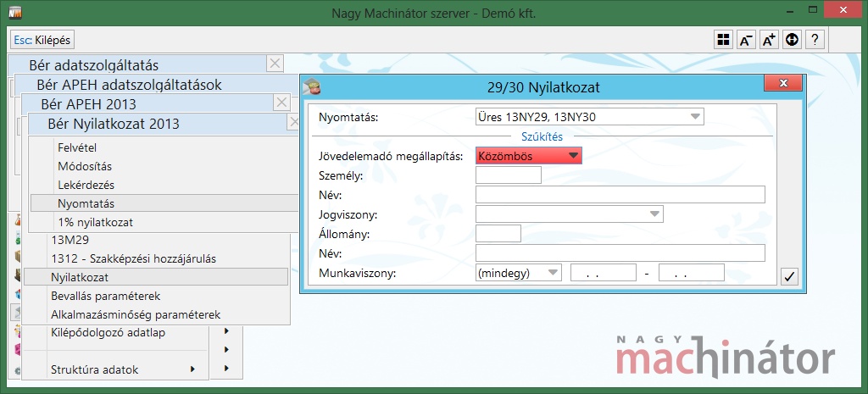The width and height of the screenshot is (868, 394).
Task: Focus the Név field below Állomány
Action: point(620,252)
